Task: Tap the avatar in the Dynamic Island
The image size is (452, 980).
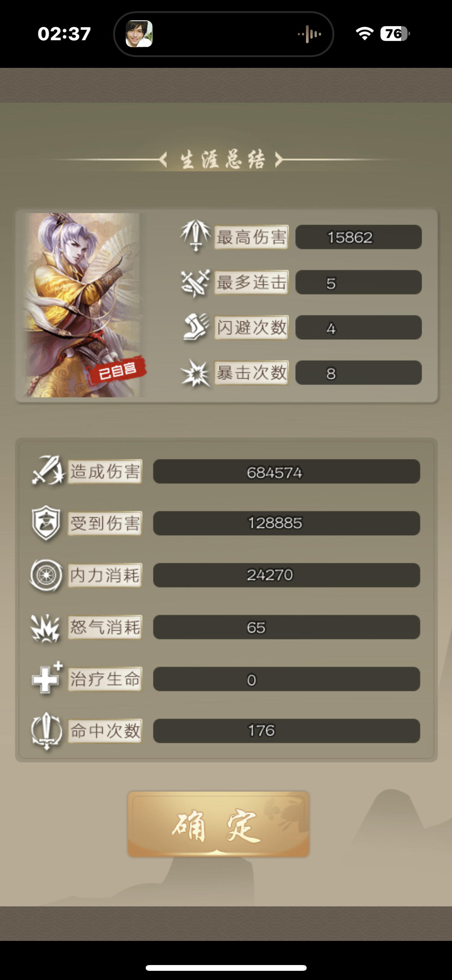Action: click(139, 34)
